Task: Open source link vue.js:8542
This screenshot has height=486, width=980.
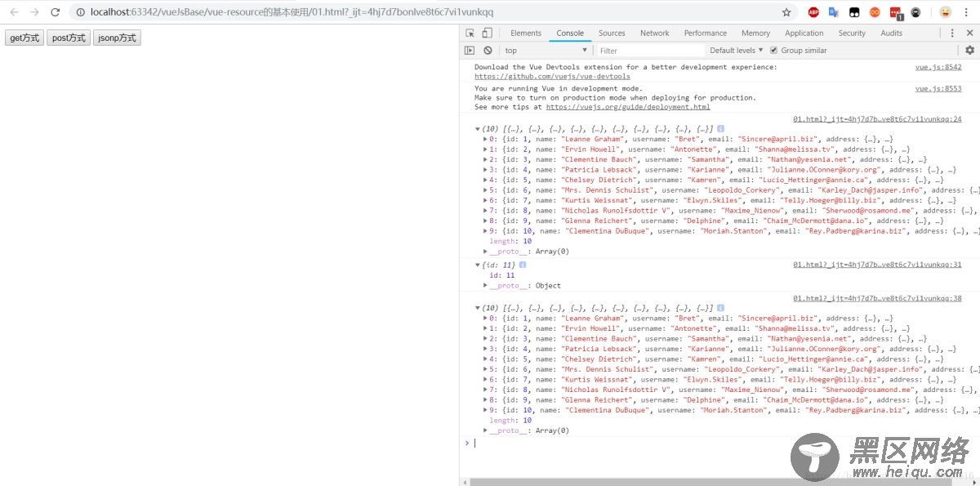Action: (x=938, y=68)
